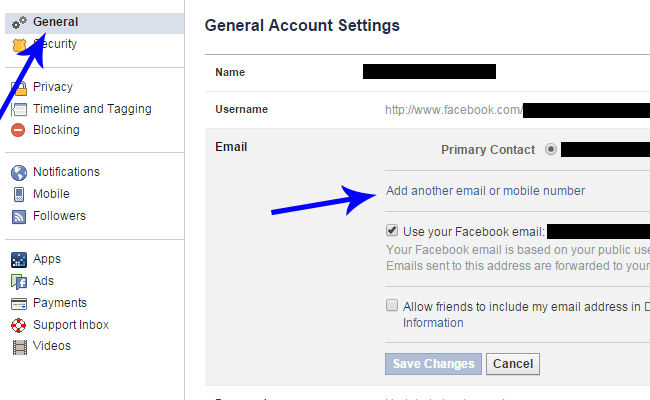Open the Support Inbox lifebuoy icon
This screenshot has height=400, width=650.
pyautogui.click(x=19, y=325)
